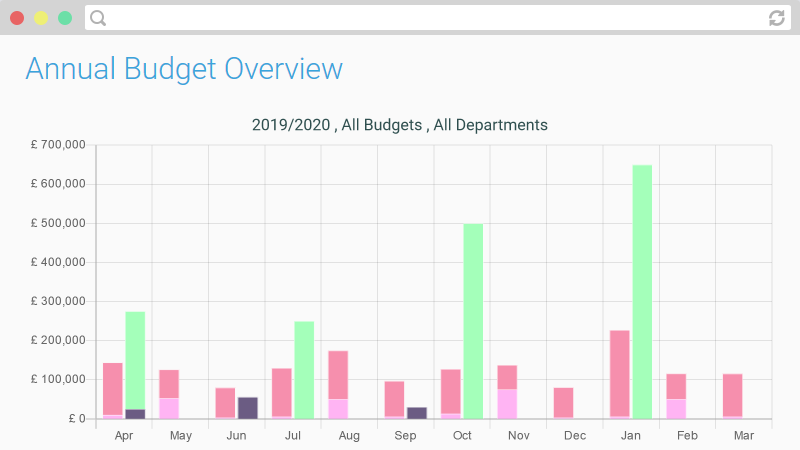
Task: Click the dark purple June bar
Action: coord(248,408)
